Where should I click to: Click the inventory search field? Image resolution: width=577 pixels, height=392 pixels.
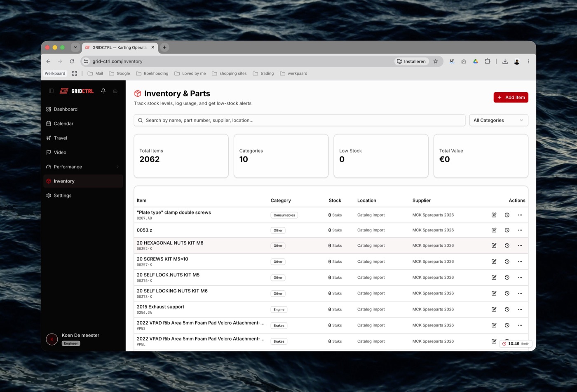click(300, 120)
